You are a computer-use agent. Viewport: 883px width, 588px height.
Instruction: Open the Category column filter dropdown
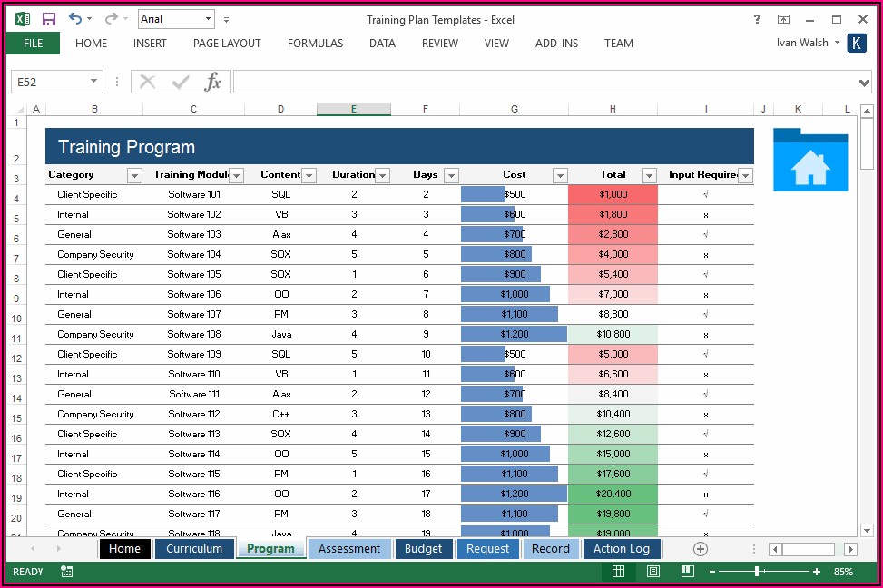[134, 175]
